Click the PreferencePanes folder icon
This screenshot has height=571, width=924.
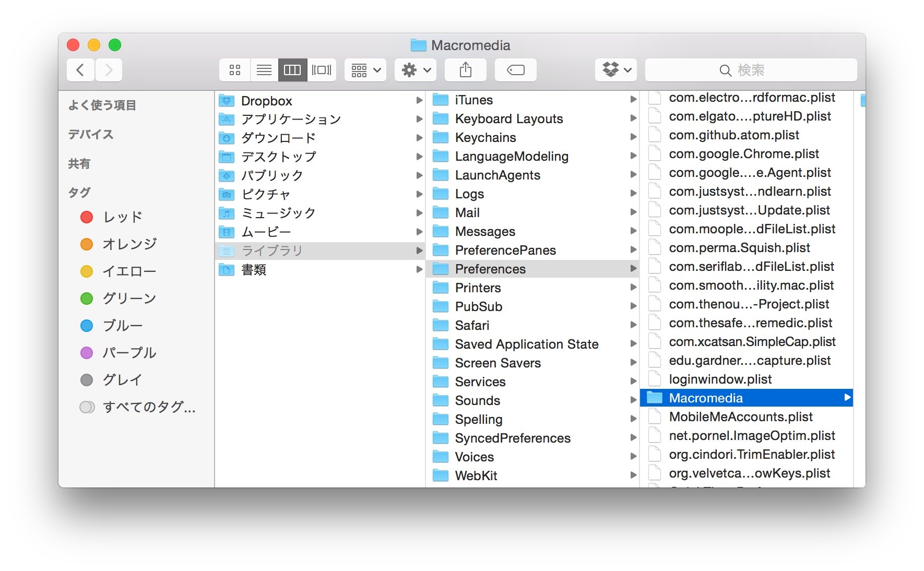coord(441,250)
